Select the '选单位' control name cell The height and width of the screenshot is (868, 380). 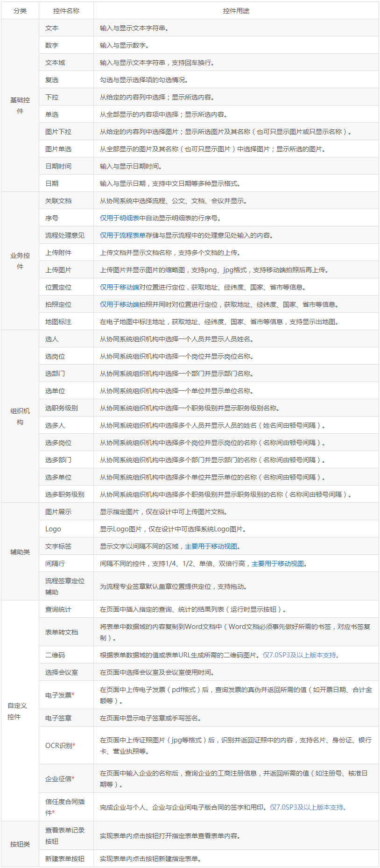click(66, 391)
